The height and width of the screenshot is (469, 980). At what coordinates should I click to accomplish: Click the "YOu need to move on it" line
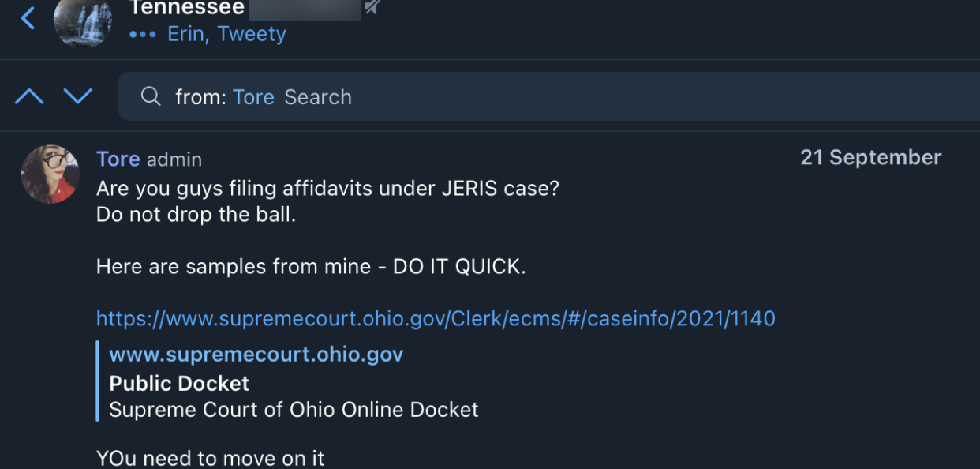(x=210, y=458)
